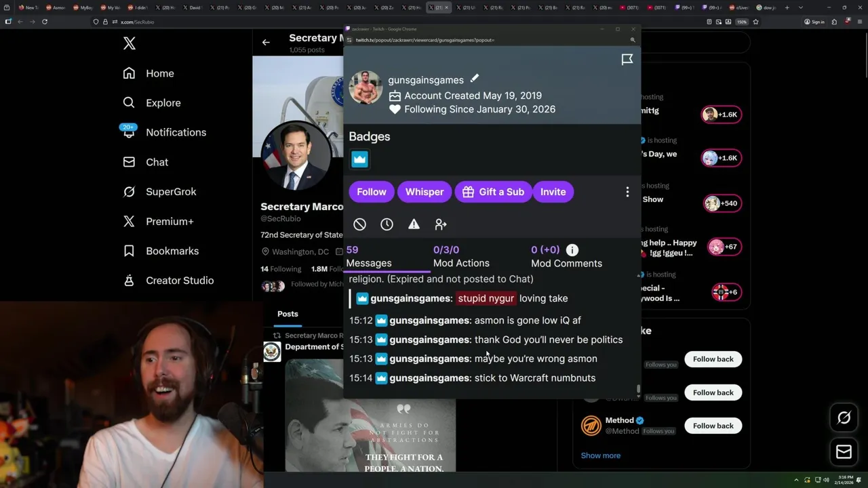Open three-dot more options in viewer card
The height and width of the screenshot is (488, 868).
[627, 192]
